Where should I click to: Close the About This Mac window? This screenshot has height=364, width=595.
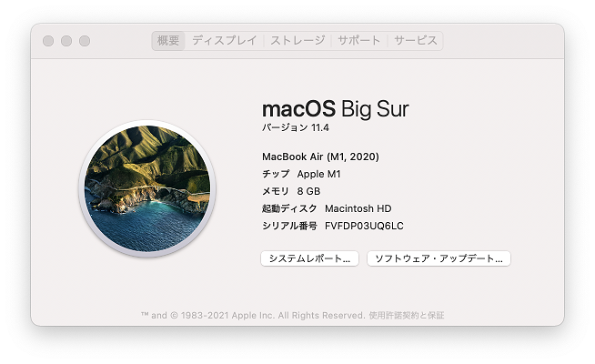pos(48,41)
